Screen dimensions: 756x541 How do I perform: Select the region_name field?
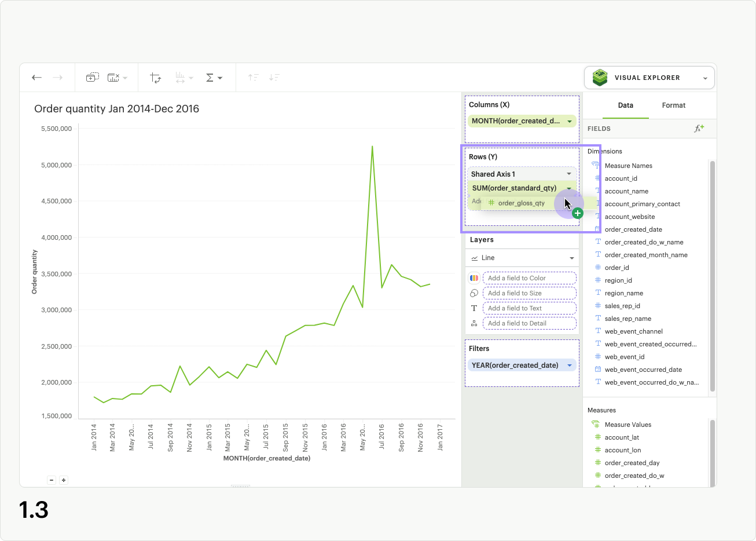coord(623,293)
